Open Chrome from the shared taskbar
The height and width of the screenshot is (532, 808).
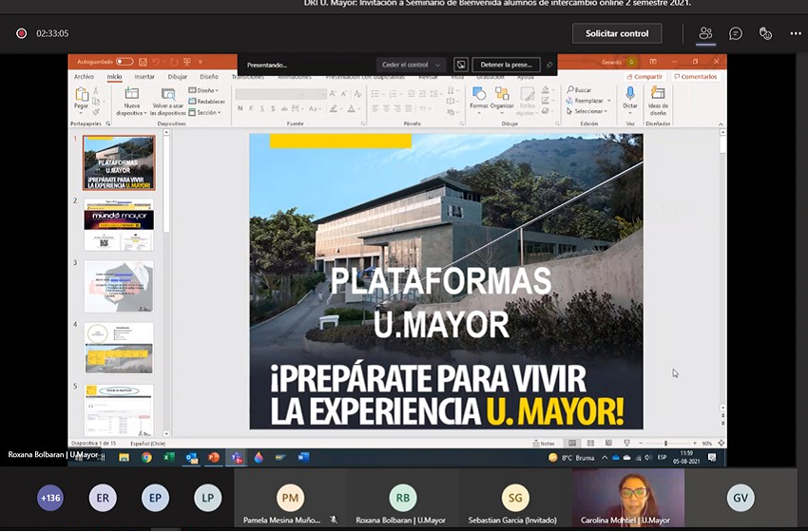click(146, 457)
